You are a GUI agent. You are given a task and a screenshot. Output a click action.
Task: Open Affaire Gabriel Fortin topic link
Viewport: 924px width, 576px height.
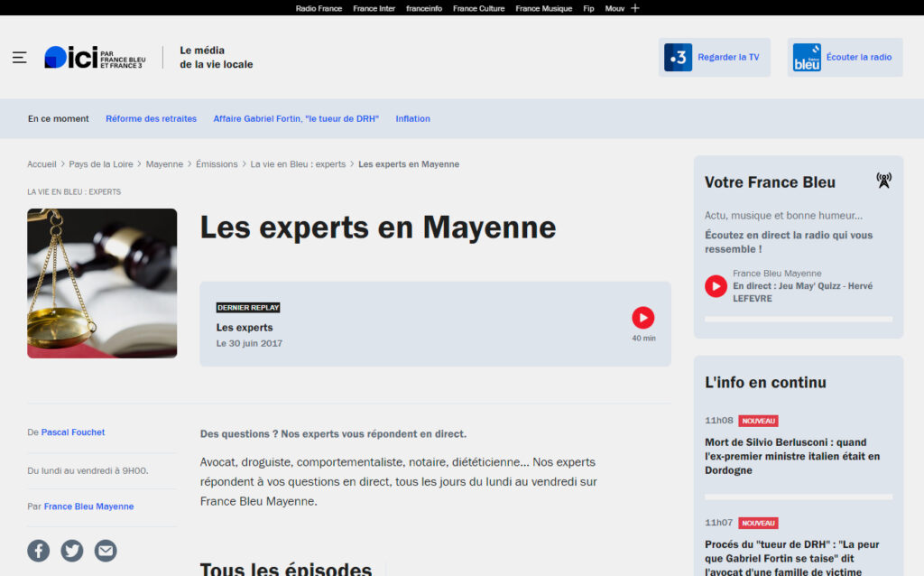[296, 118]
